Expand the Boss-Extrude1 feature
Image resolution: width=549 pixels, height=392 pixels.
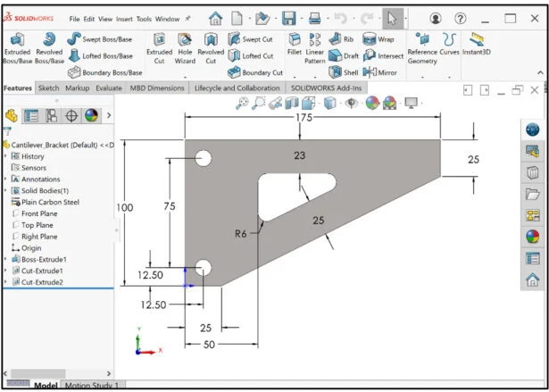(5, 259)
